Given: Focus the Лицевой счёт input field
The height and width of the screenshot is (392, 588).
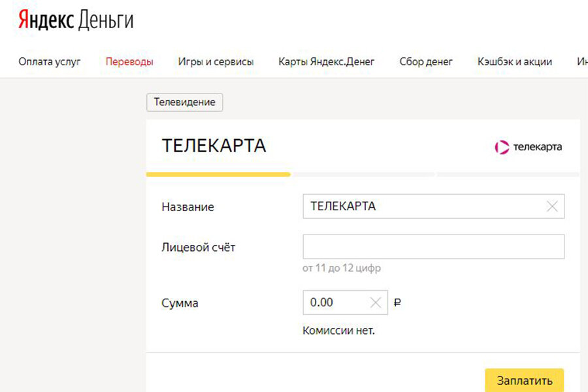Looking at the screenshot, I should [x=434, y=246].
